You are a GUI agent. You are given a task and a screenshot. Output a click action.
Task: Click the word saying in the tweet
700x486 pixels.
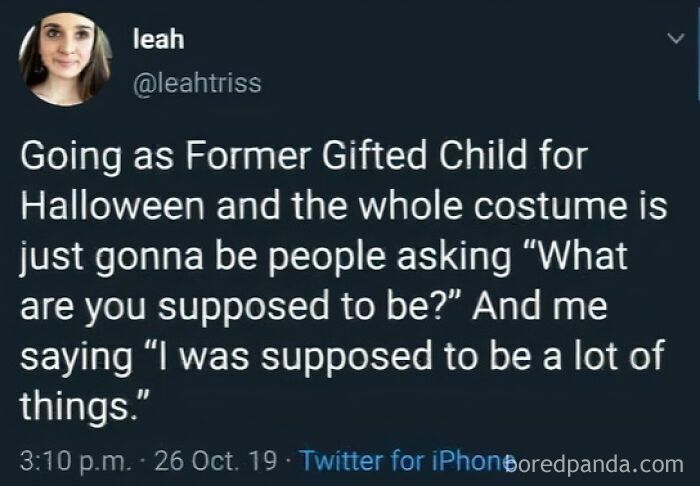[67, 353]
